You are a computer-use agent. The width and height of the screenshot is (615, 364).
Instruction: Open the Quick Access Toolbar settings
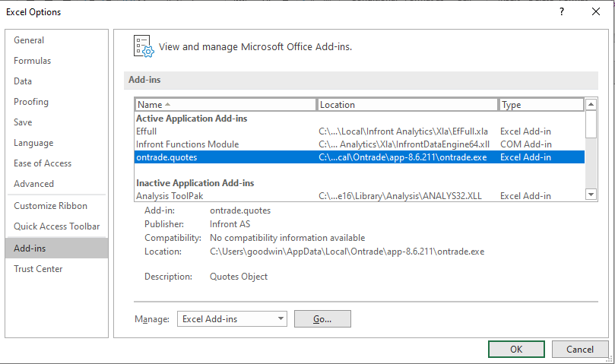point(56,226)
